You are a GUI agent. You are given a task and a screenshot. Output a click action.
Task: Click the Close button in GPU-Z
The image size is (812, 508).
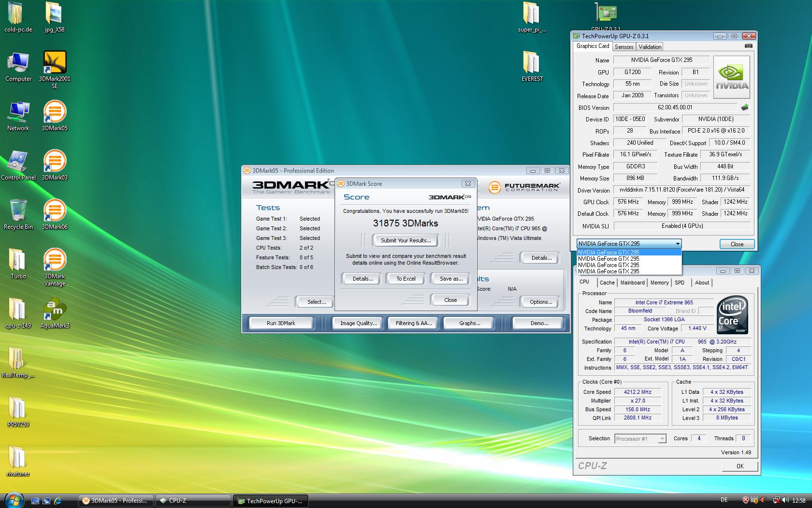(x=737, y=244)
